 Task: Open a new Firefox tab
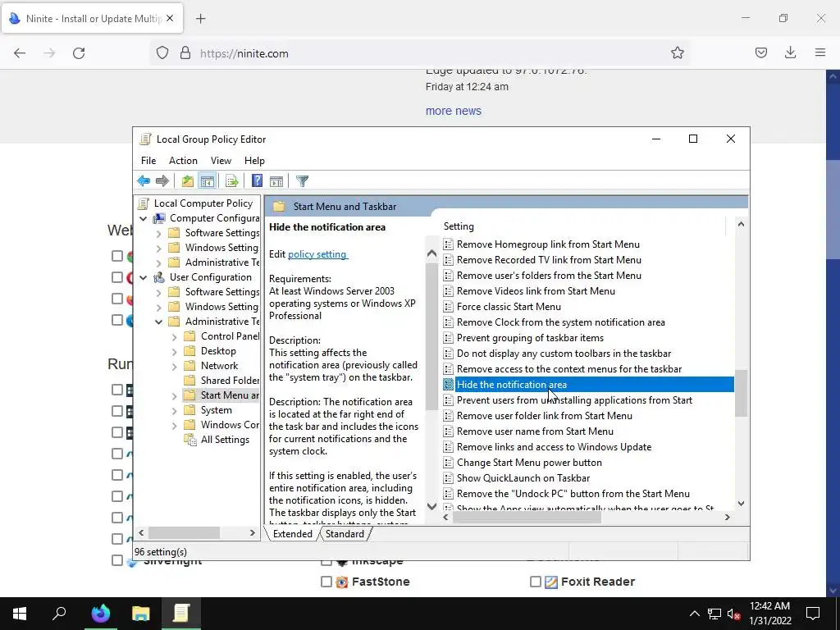tap(200, 19)
